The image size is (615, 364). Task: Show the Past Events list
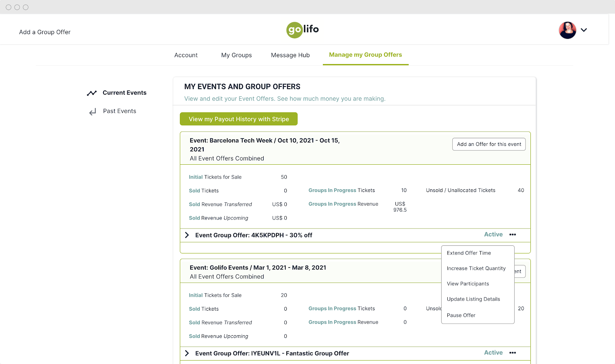pyautogui.click(x=120, y=111)
